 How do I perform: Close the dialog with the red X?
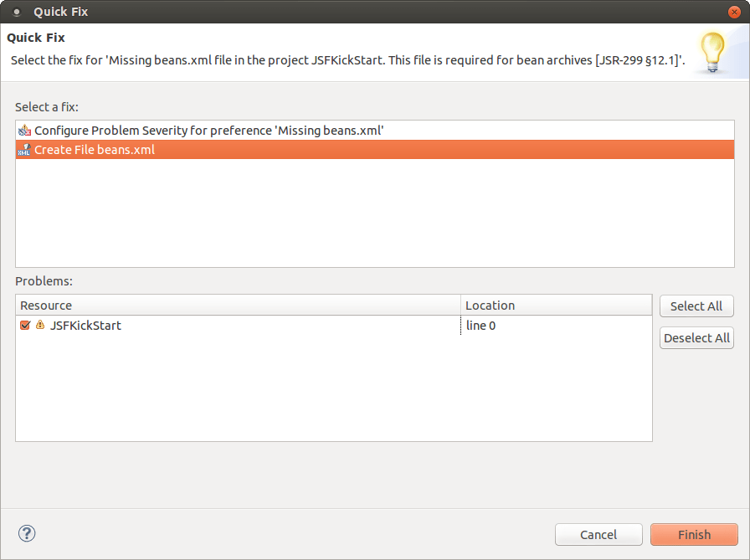734,12
